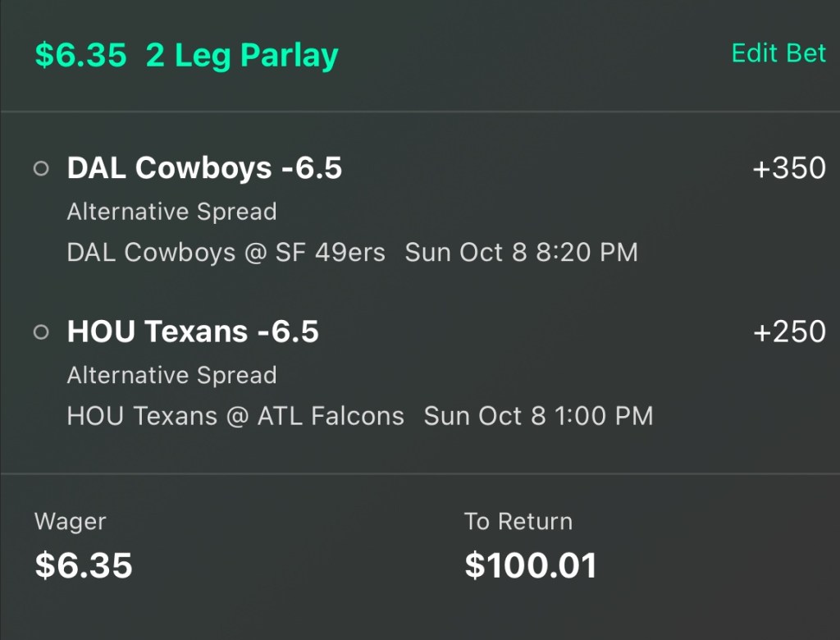Tap the white $6.35 wager amount
840x640 pixels.
point(84,565)
